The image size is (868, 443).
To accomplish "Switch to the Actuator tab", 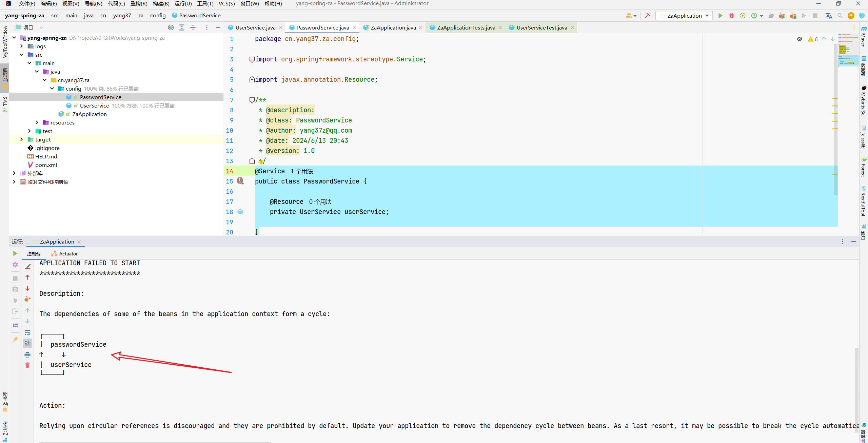I will (64, 254).
